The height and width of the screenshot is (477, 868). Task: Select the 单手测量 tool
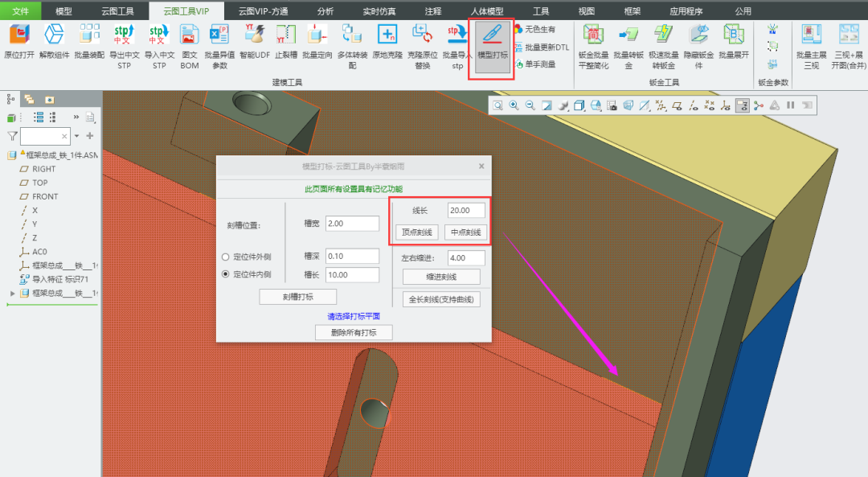[x=534, y=64]
